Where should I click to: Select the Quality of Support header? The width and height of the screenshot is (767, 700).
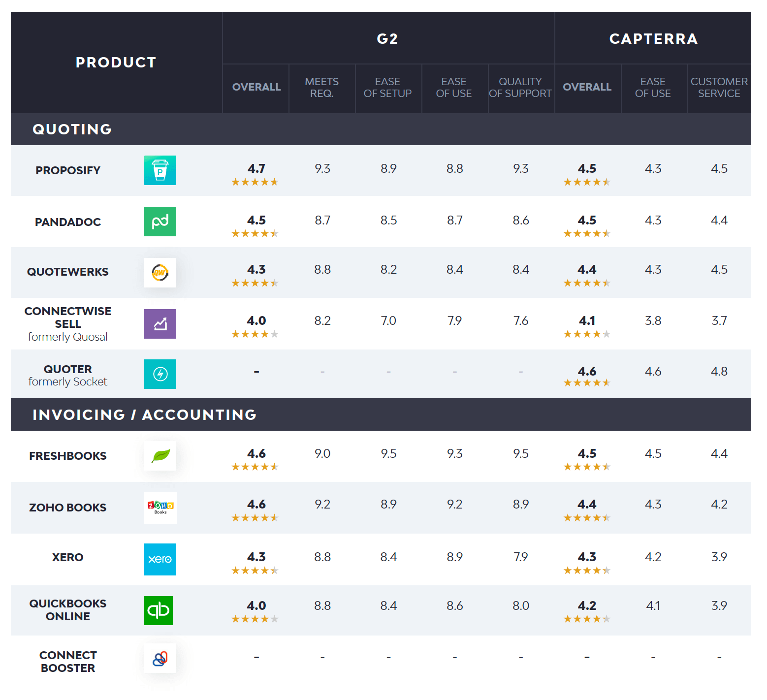pyautogui.click(x=520, y=87)
